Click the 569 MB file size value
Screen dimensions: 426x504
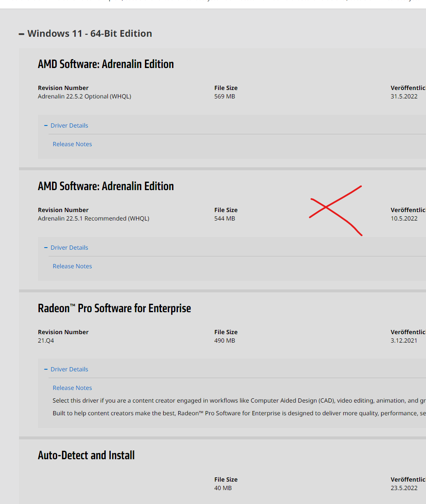[x=225, y=96]
